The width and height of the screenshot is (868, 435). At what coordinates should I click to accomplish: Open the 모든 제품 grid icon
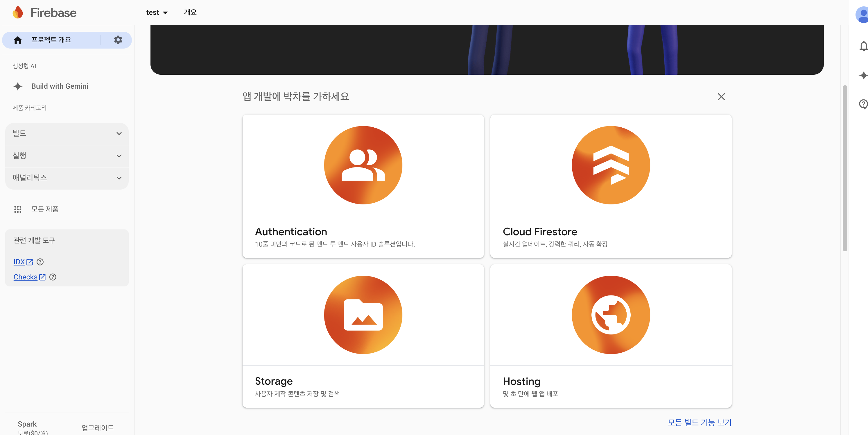(18, 209)
